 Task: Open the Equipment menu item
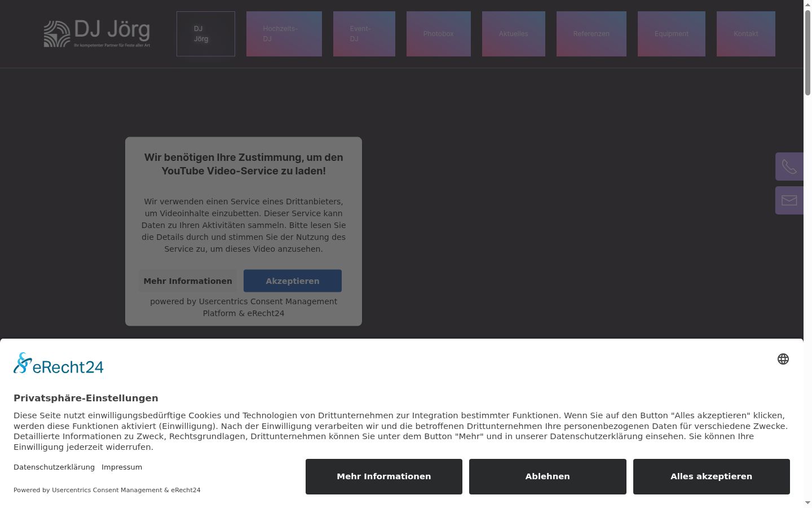click(672, 34)
